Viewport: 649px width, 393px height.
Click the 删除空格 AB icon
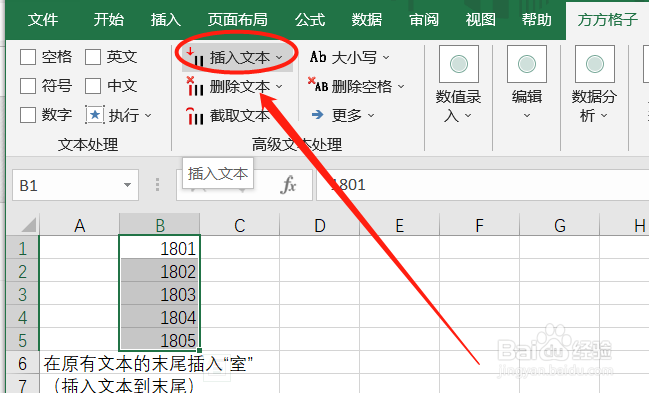point(318,85)
